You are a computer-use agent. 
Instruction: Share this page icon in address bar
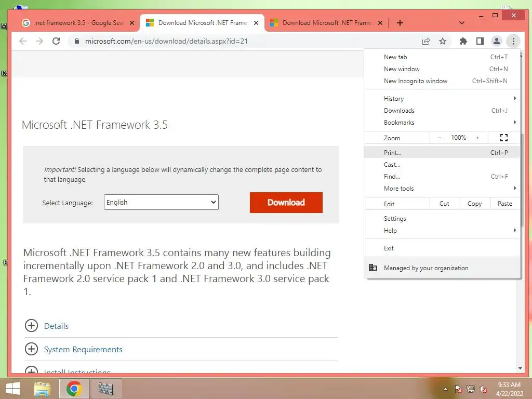pos(426,42)
